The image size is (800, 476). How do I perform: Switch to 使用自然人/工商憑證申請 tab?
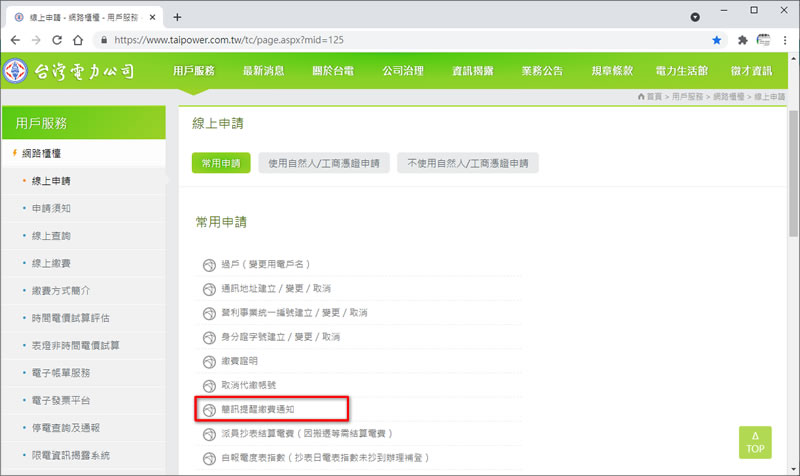(x=323, y=163)
